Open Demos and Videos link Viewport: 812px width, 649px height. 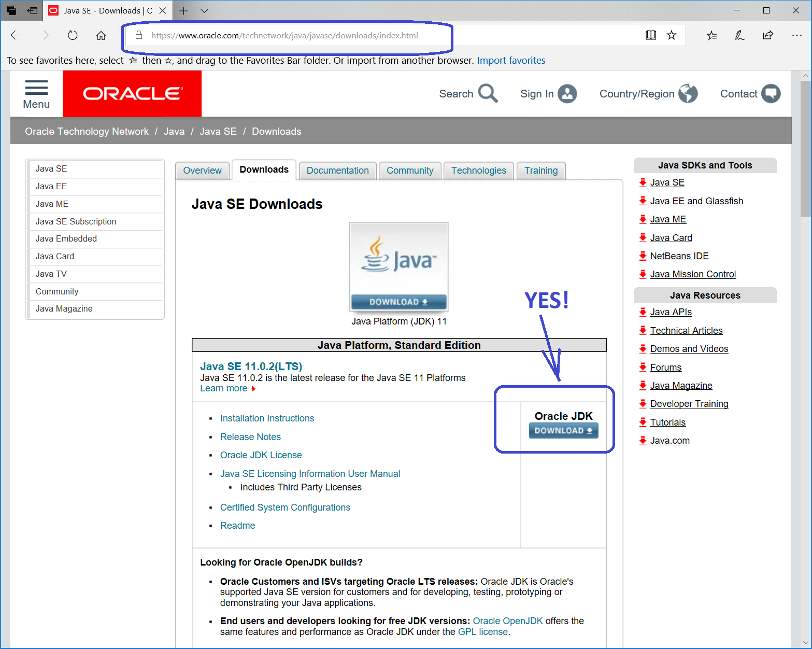[689, 348]
